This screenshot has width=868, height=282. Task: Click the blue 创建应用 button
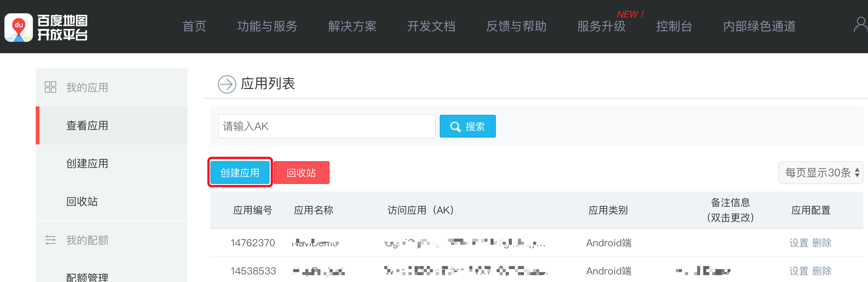[240, 173]
